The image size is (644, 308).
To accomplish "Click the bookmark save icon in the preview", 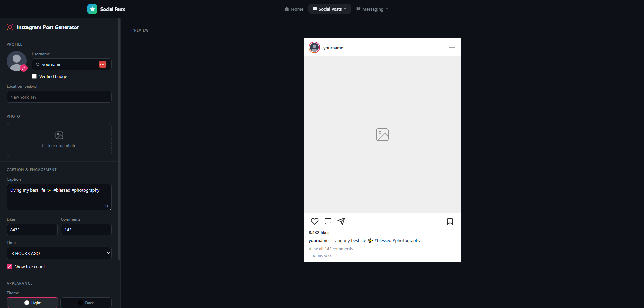I will click(450, 221).
